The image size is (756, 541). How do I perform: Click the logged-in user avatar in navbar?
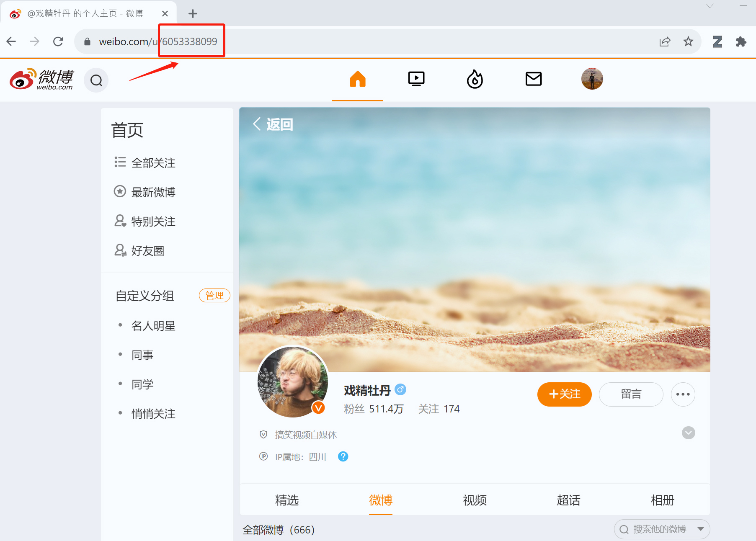coord(592,79)
